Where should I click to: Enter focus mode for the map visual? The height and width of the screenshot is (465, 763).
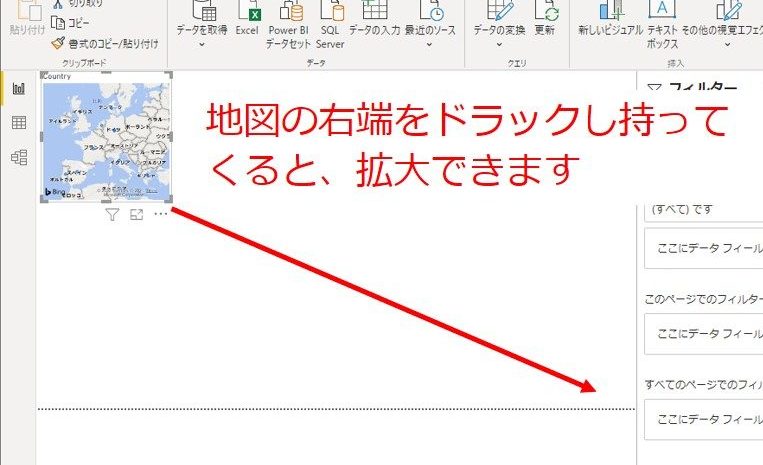click(x=137, y=215)
